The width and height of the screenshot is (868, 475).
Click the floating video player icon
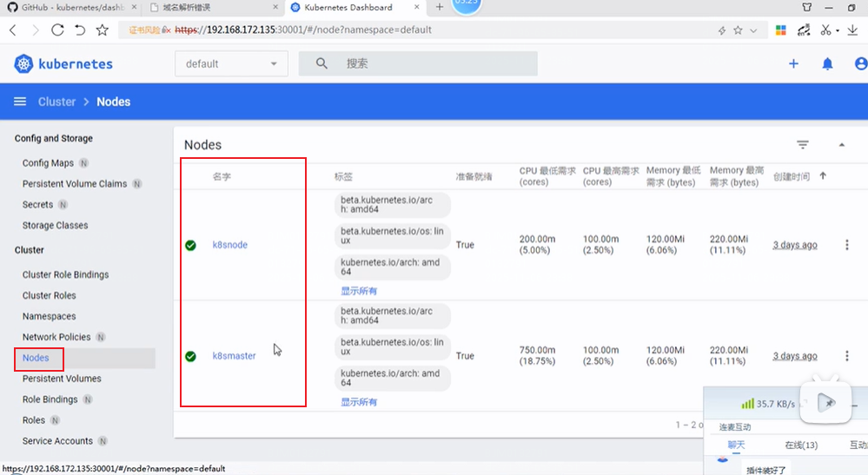(826, 403)
